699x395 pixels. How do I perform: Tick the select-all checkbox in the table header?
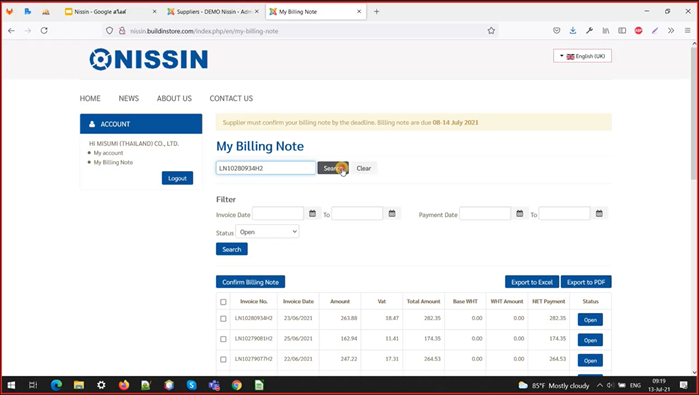pyautogui.click(x=223, y=302)
